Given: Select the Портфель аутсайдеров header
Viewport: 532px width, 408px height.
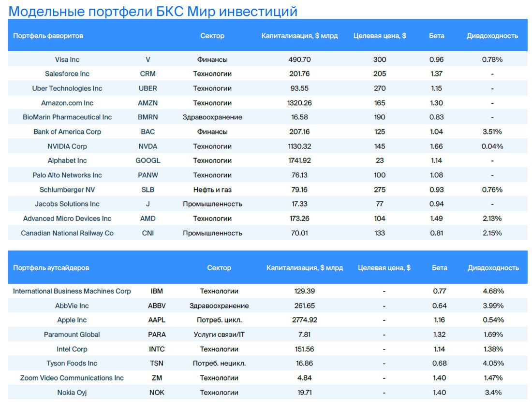Looking at the screenshot, I should (x=51, y=268).
